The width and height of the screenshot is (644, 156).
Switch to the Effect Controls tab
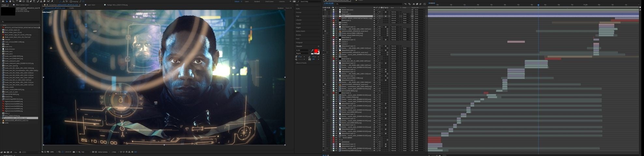[x=22, y=5]
